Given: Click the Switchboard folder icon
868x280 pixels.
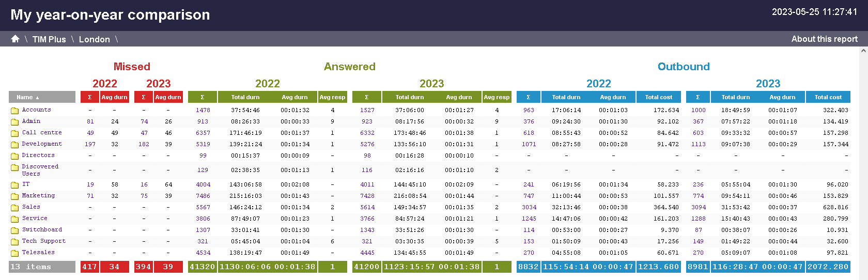Looking at the screenshot, I should tap(15, 230).
